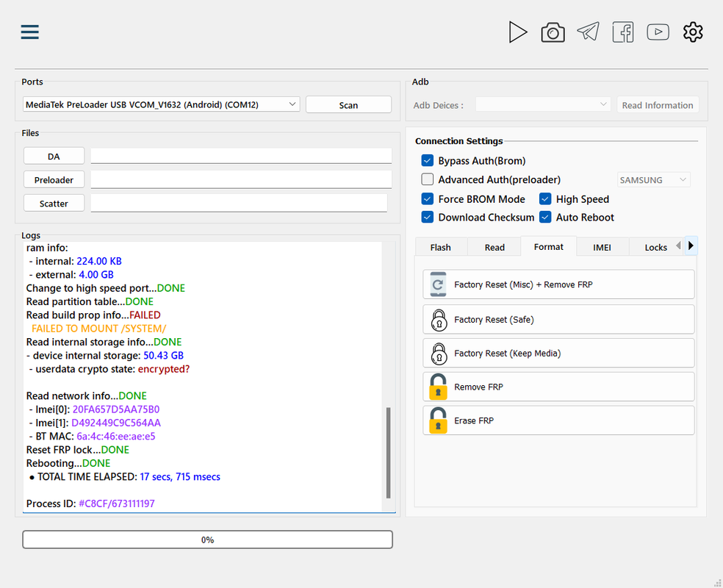The width and height of the screenshot is (723, 588).
Task: Toggle the Auto Reboot checkbox
Action: 545,218
